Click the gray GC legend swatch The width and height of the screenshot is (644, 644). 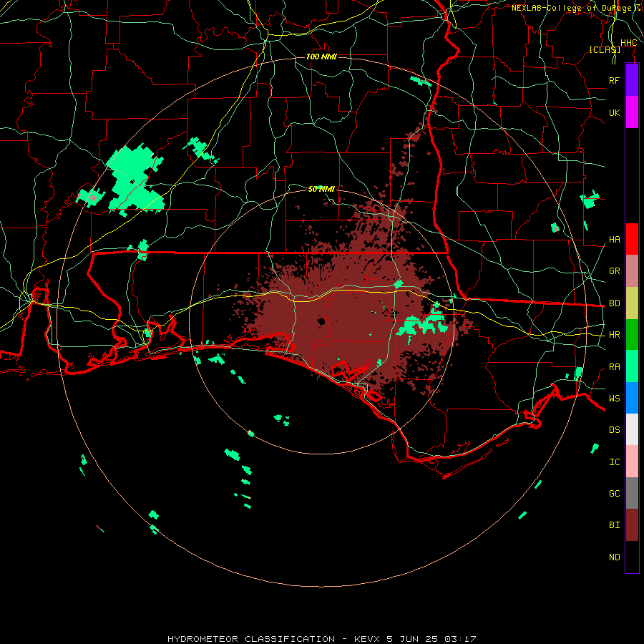632,493
